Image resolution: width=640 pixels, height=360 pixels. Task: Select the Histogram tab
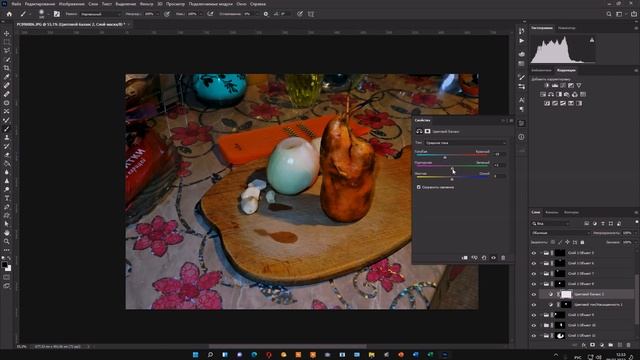[x=542, y=28]
